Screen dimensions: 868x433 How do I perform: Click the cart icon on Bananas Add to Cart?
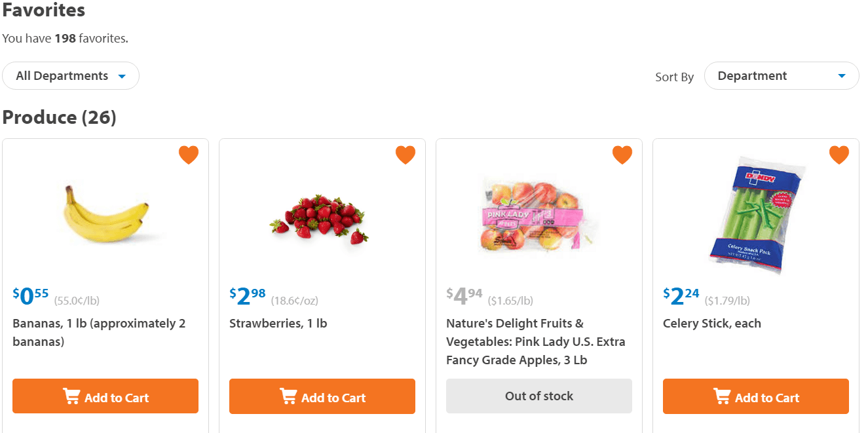coord(71,396)
